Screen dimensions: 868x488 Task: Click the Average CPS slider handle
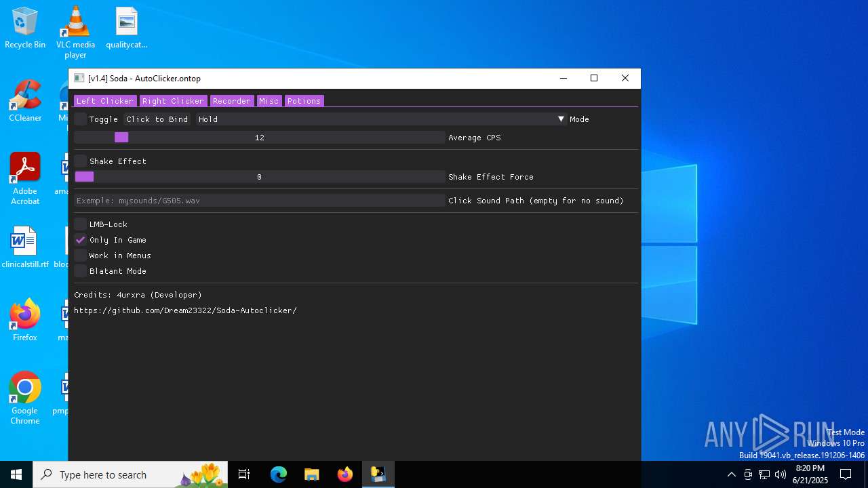[x=121, y=138]
